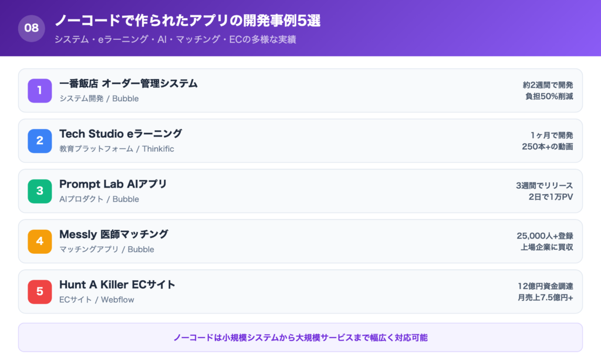
Task: Click the 08 slide number circle
Action: [32, 28]
